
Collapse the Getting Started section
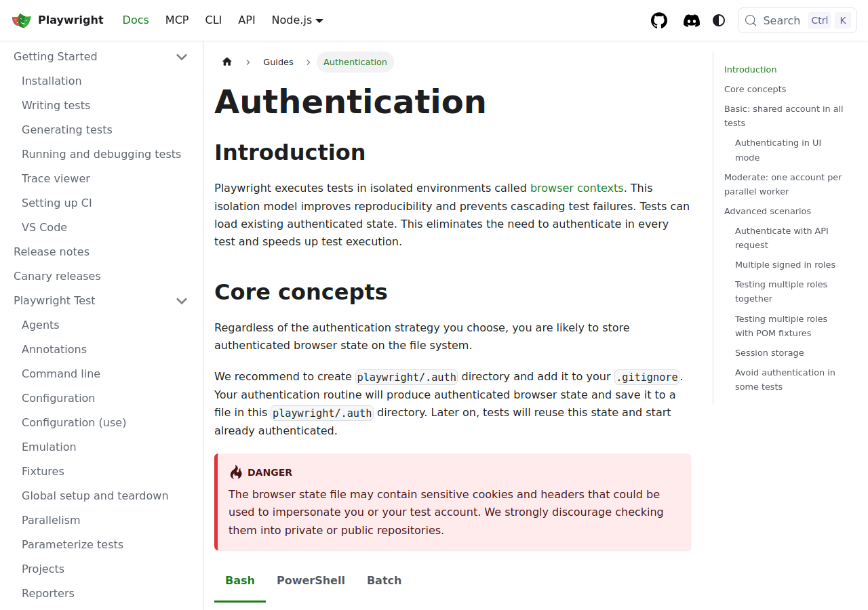182,57
